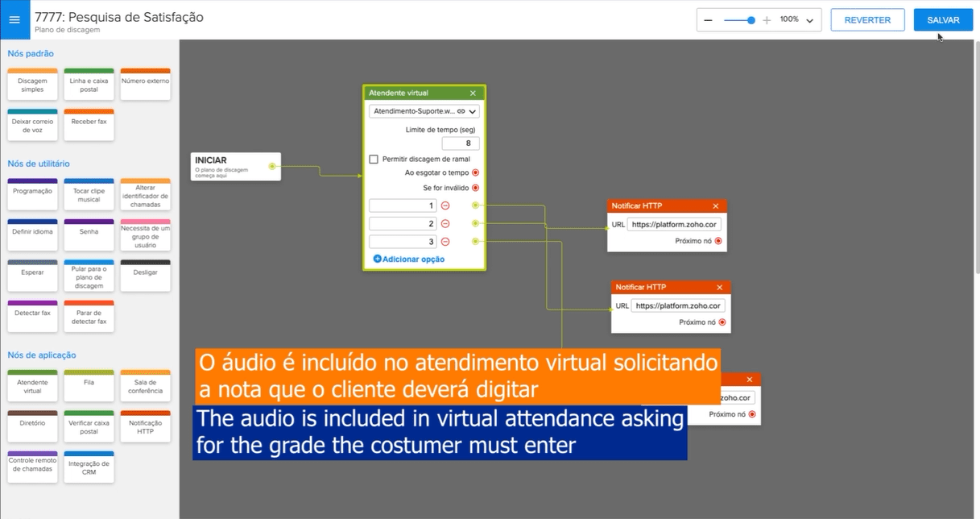Click the zoom out minus icon
Screen dimensions: 980x519
point(708,20)
